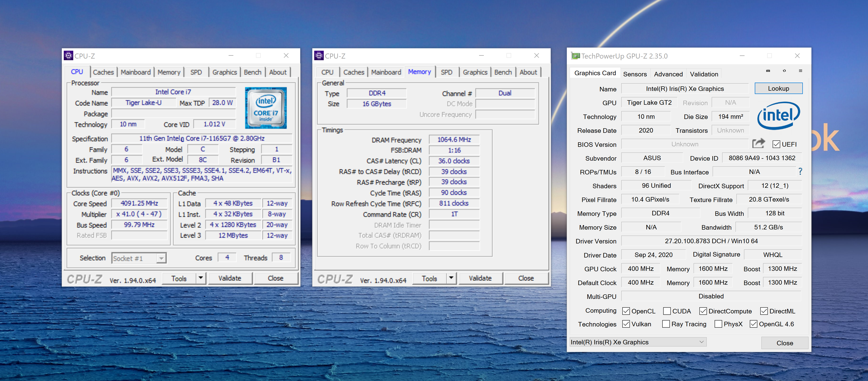868x381 pixels.
Task: Open Caches tab in Memory CPU-Z window
Action: pos(353,72)
